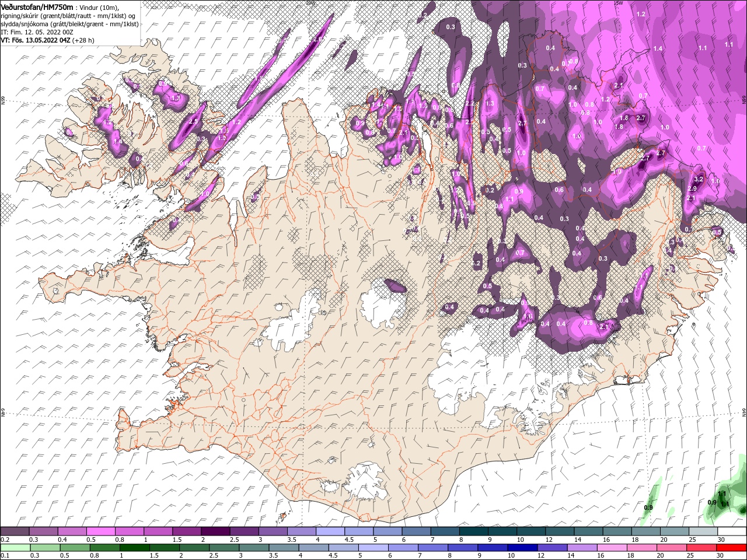Click the upper legend 0.5 bright pink swatch
This screenshot has width=747, height=560.
[x=100, y=531]
